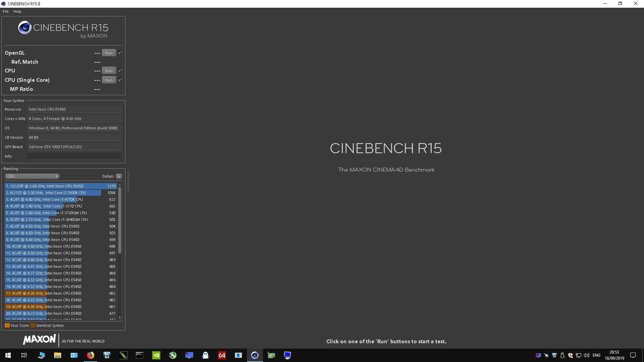This screenshot has width=644, height=362.
Task: Click the Details expand button in Ranking
Action: (x=119, y=176)
